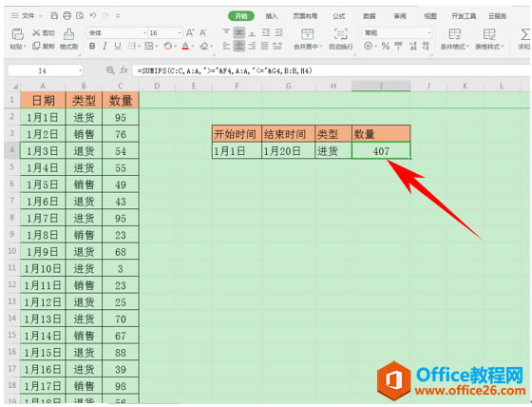Expand the Name Box dropdown arrow
The height and width of the screenshot is (407, 532).
[x=81, y=70]
